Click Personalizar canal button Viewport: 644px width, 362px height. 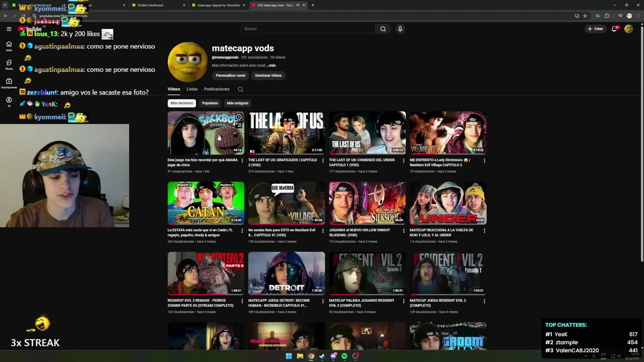point(230,75)
